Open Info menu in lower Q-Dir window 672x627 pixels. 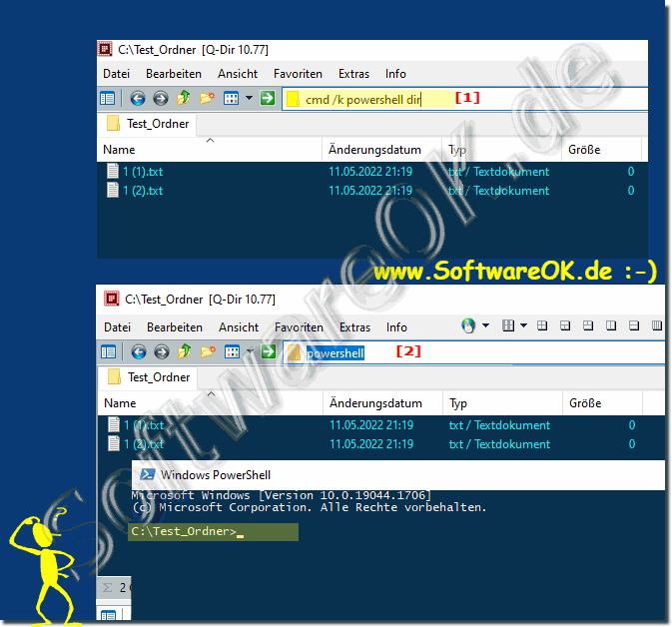396,327
